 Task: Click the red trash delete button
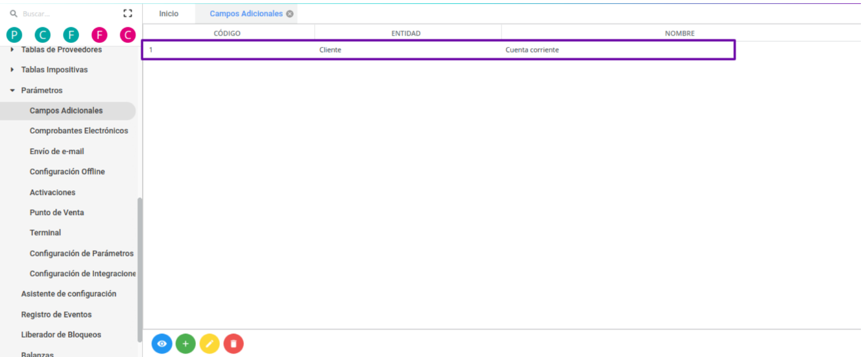tap(234, 343)
